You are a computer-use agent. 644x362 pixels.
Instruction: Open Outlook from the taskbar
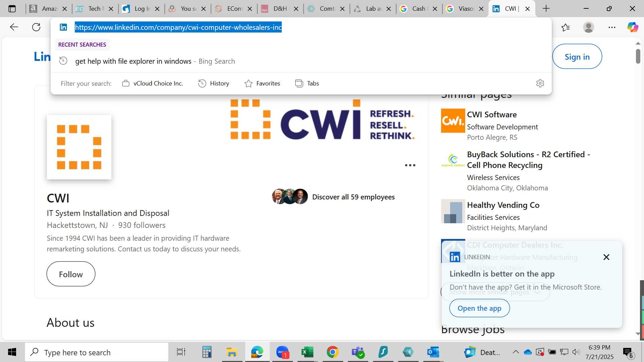pyautogui.click(x=433, y=352)
